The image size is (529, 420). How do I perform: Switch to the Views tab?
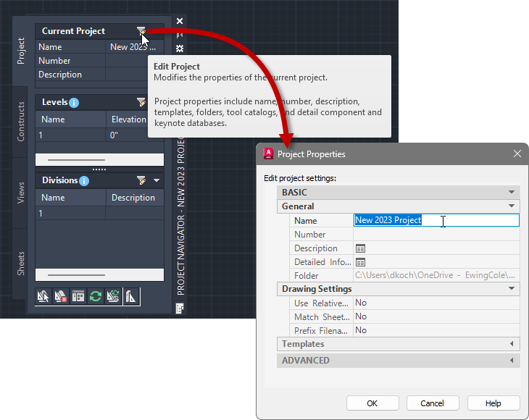20,193
